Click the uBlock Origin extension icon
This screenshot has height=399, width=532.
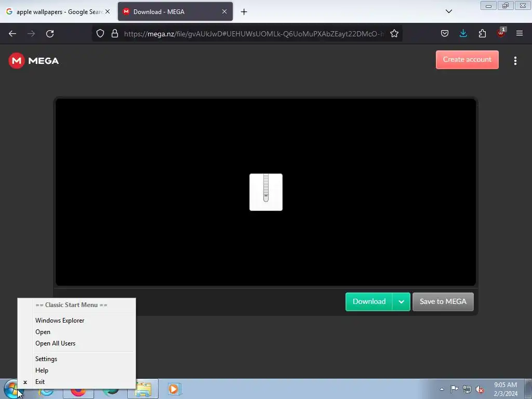[501, 33]
